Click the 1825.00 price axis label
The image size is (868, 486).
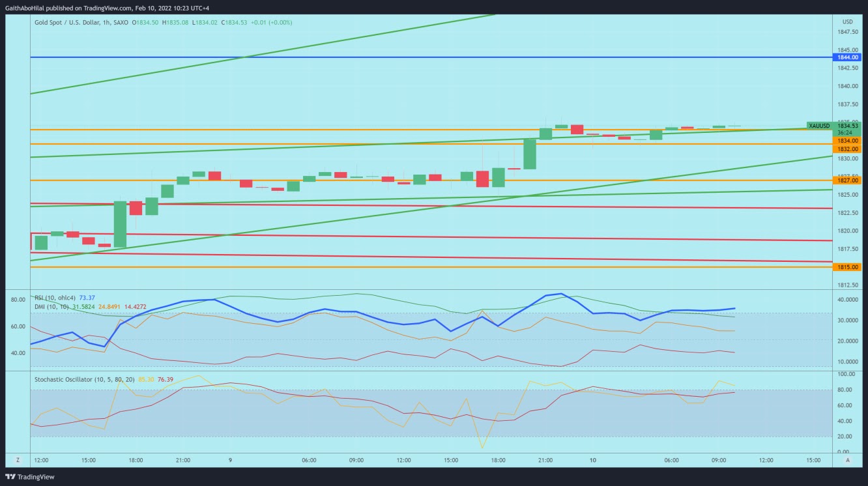coord(846,195)
